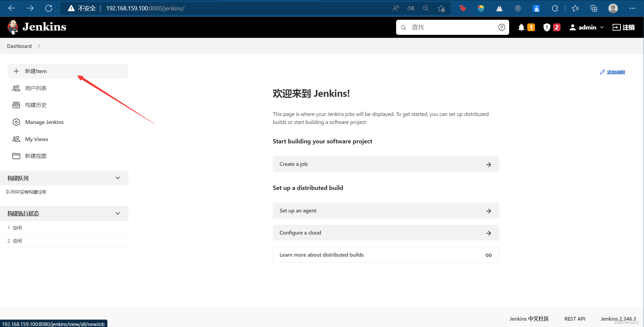Click the Jenkins title text in header

[44, 27]
